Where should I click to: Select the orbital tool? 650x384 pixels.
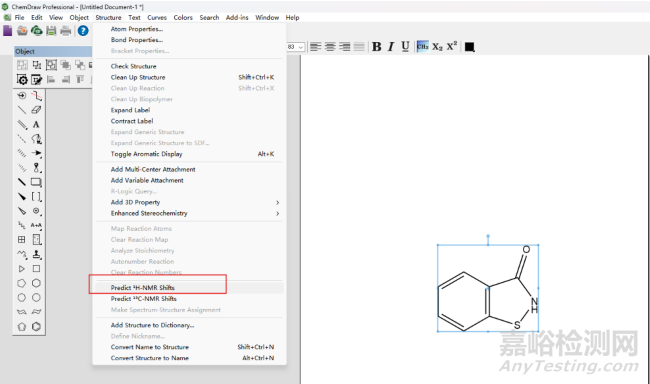pyautogui.click(x=36, y=168)
